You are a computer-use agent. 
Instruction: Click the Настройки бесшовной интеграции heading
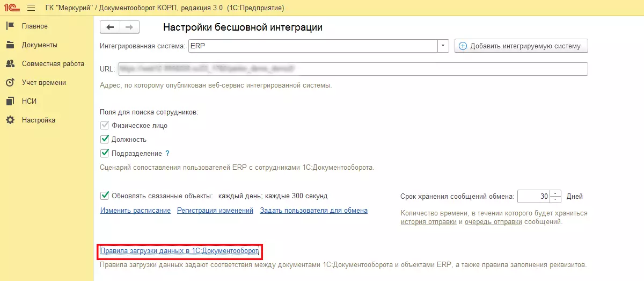tap(243, 27)
